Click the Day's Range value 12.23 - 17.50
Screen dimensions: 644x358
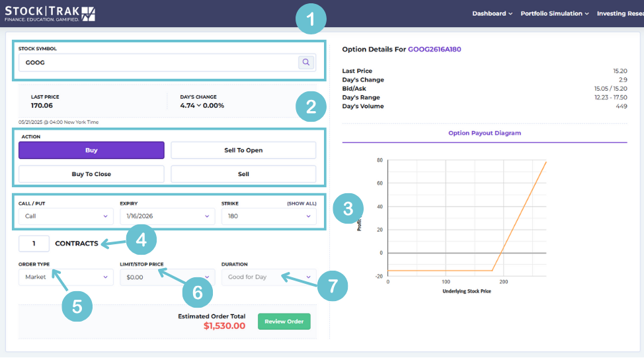tap(611, 97)
